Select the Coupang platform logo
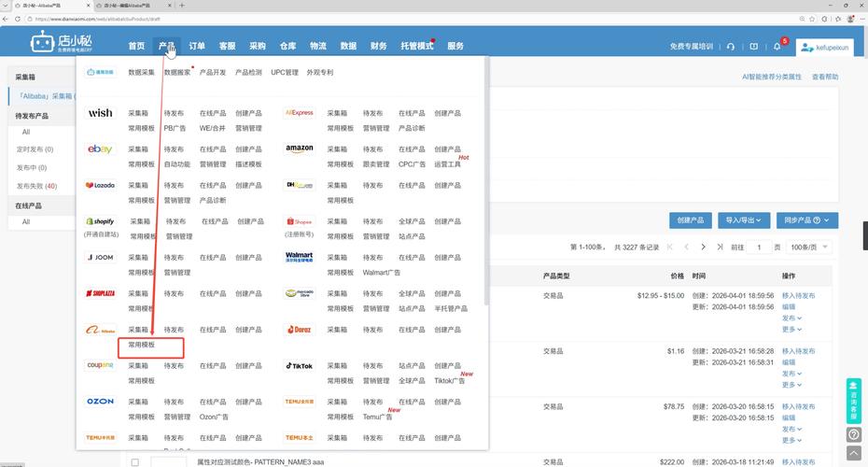This screenshot has width=868, height=467. pyautogui.click(x=100, y=365)
